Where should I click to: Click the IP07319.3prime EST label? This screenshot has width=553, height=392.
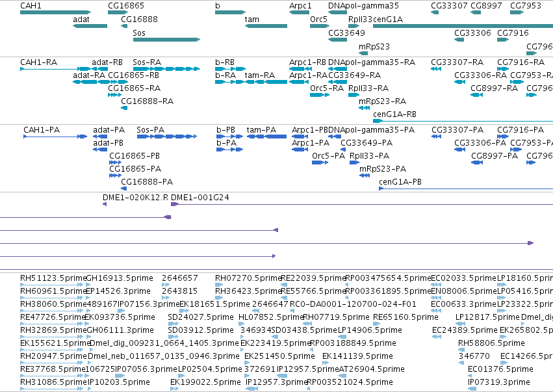(498, 382)
